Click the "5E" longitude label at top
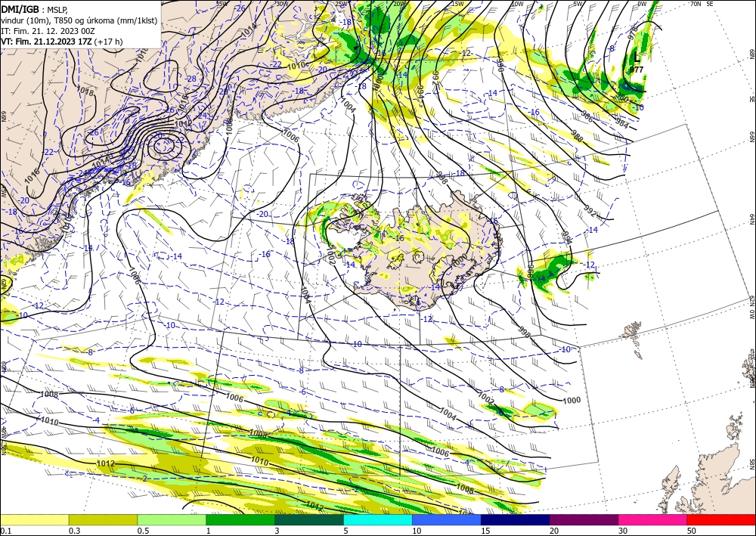 (710, 4)
